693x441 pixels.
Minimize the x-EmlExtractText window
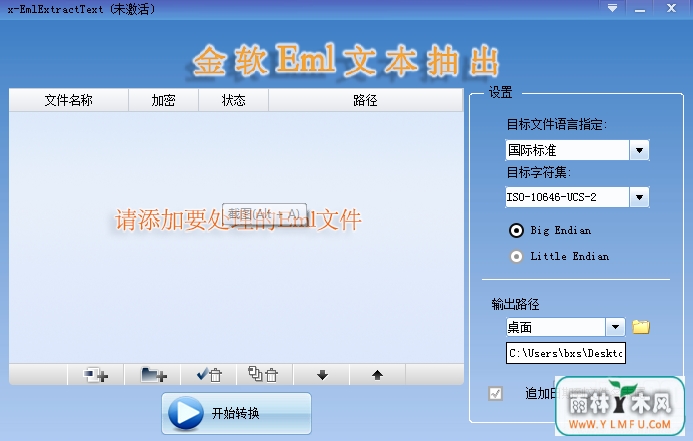coord(640,9)
